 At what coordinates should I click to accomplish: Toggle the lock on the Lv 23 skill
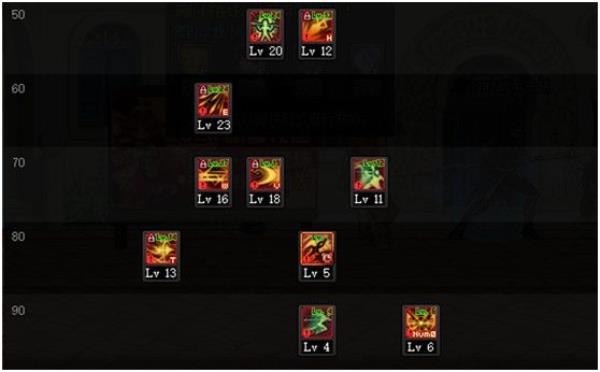coord(203,90)
